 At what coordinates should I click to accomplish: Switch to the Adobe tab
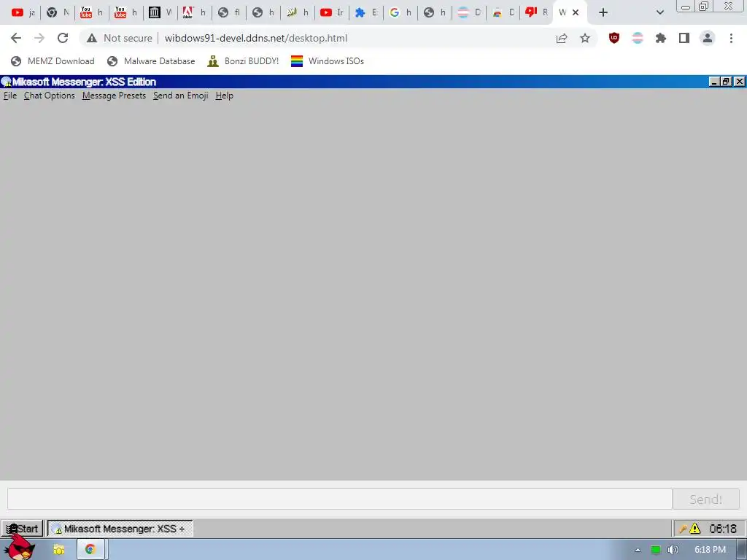(194, 12)
